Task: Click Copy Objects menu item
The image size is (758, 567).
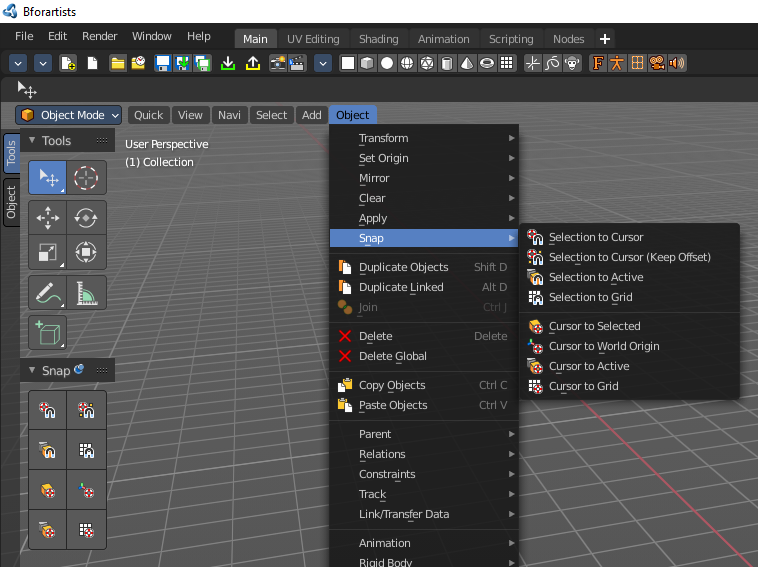Action: pyautogui.click(x=424, y=385)
